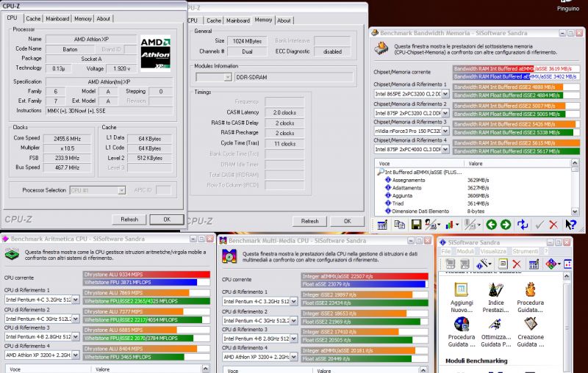The height and width of the screenshot is (373, 588).
Task: Expand Riferimento 4 Intel 875P PC4000 dropdown
Action: pyautogui.click(x=445, y=149)
